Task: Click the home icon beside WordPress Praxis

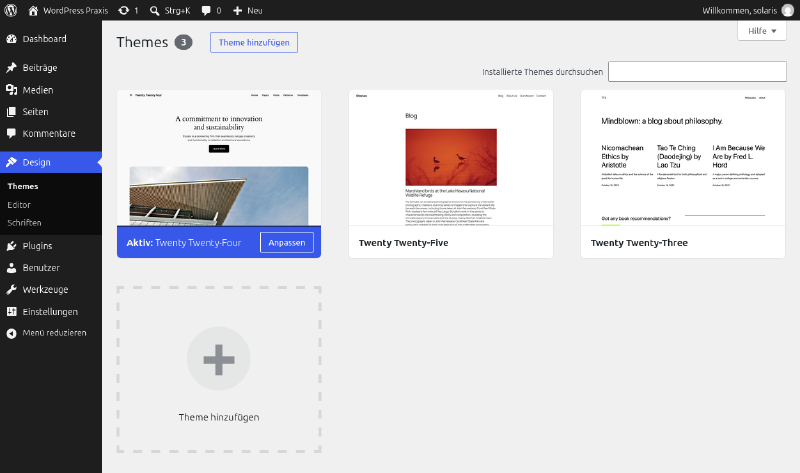Action: point(33,10)
